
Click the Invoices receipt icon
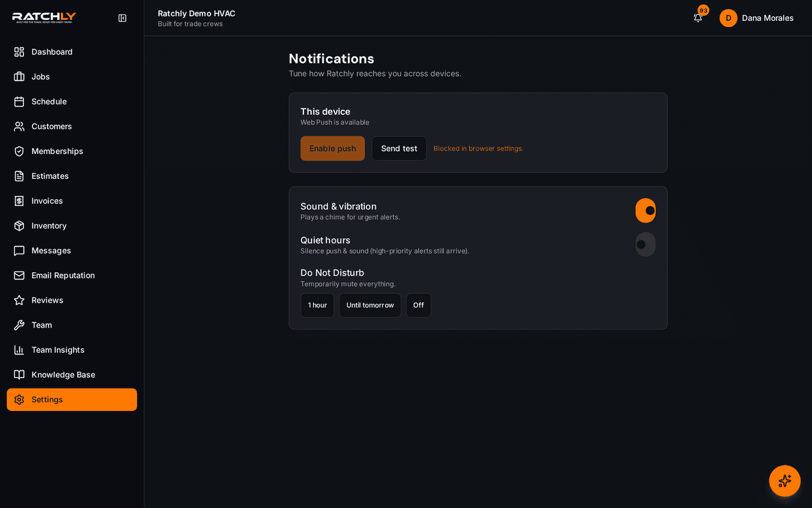pos(19,201)
